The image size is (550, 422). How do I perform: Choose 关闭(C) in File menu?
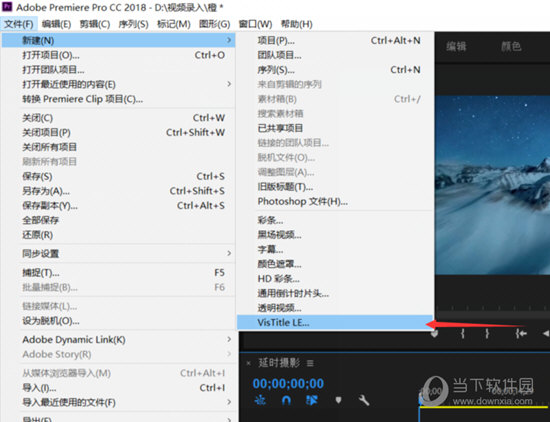click(118, 118)
